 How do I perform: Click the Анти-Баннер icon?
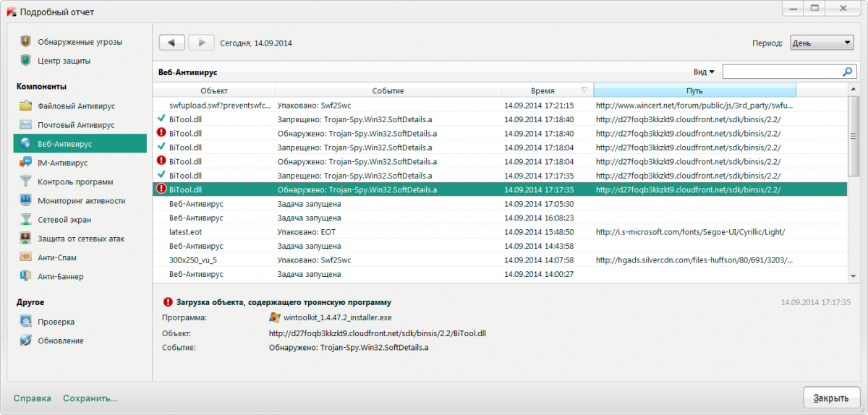[25, 276]
